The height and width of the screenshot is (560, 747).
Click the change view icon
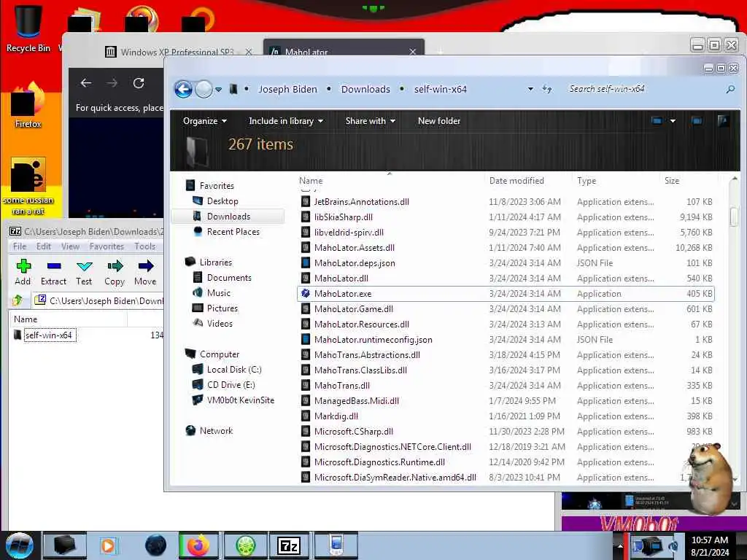coord(657,121)
